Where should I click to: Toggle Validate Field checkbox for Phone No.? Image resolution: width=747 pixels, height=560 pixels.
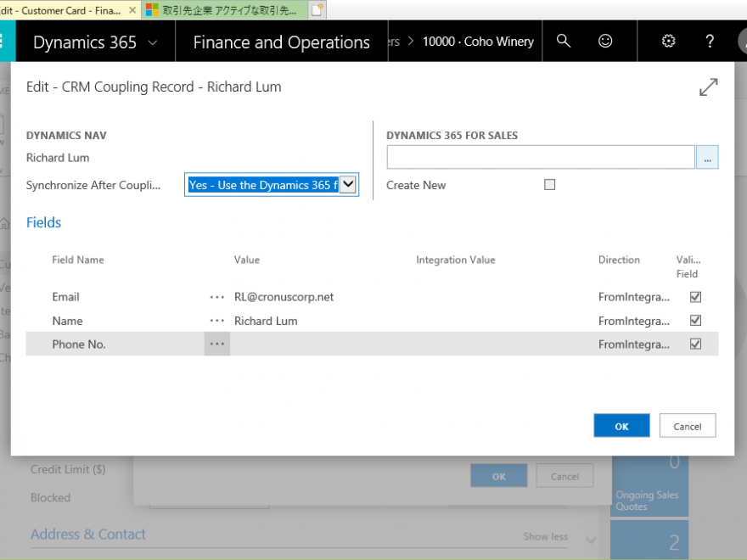pyautogui.click(x=695, y=344)
